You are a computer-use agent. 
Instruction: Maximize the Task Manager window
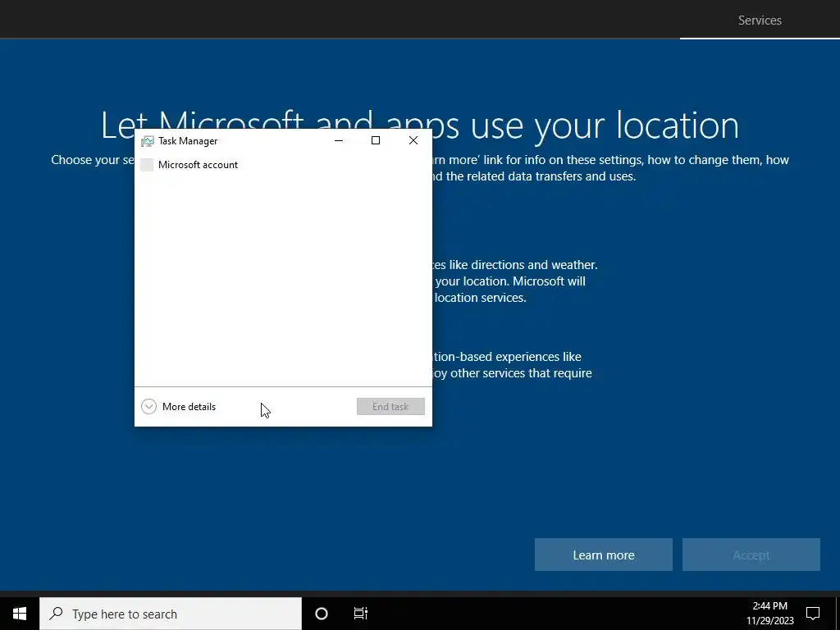[x=376, y=140]
